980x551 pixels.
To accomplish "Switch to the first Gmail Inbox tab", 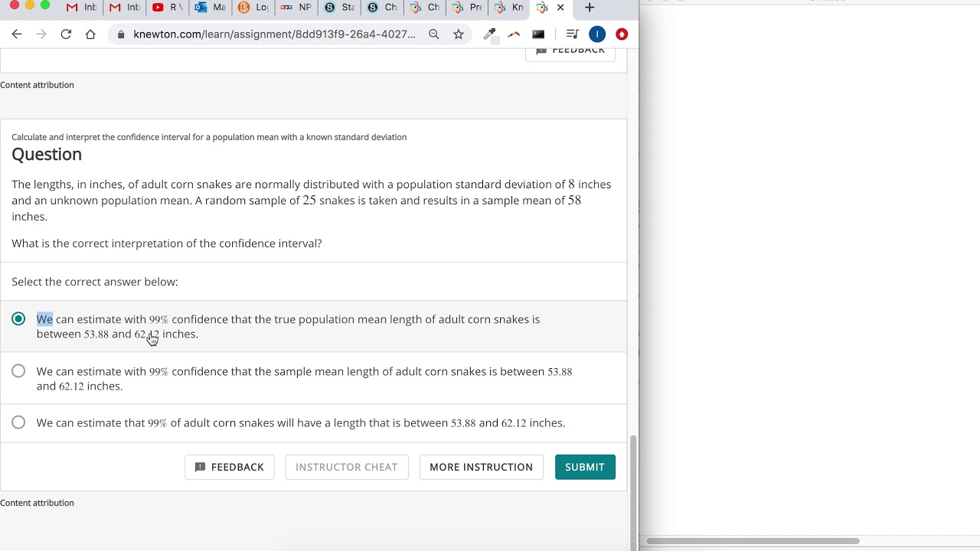I will pyautogui.click(x=82, y=8).
